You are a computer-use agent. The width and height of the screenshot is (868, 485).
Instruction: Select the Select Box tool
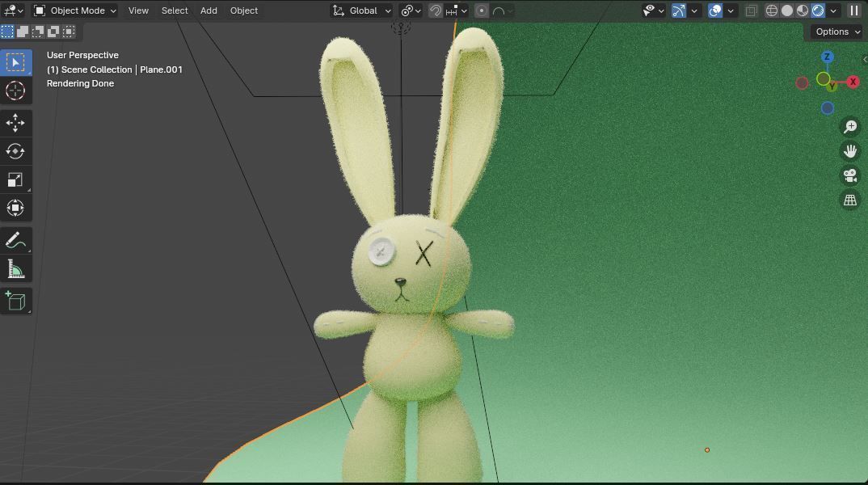(15, 62)
